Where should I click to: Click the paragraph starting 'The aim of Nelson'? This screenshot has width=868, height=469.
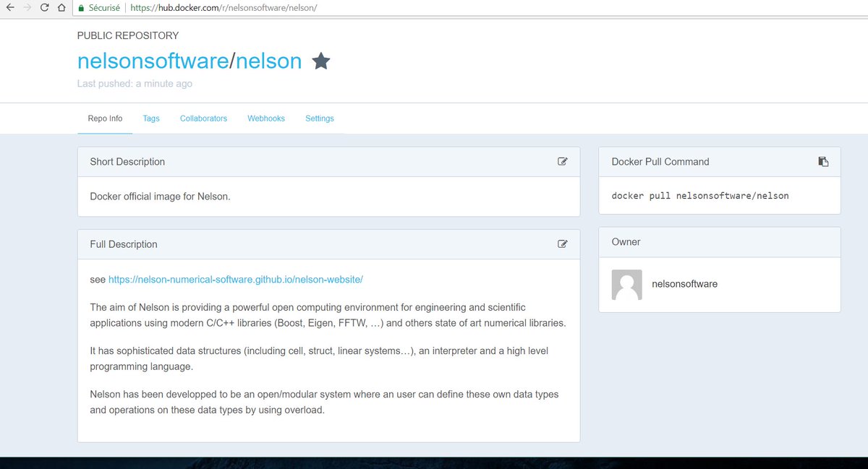(x=328, y=315)
